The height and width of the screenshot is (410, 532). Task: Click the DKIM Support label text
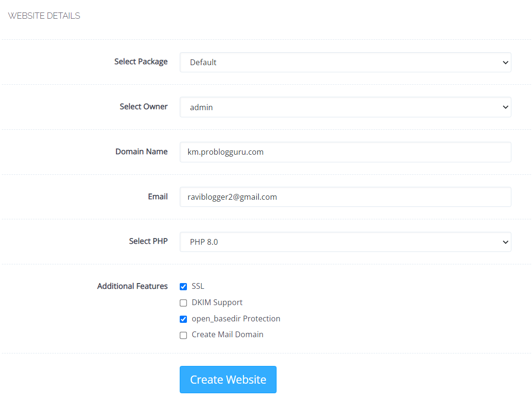tap(217, 302)
